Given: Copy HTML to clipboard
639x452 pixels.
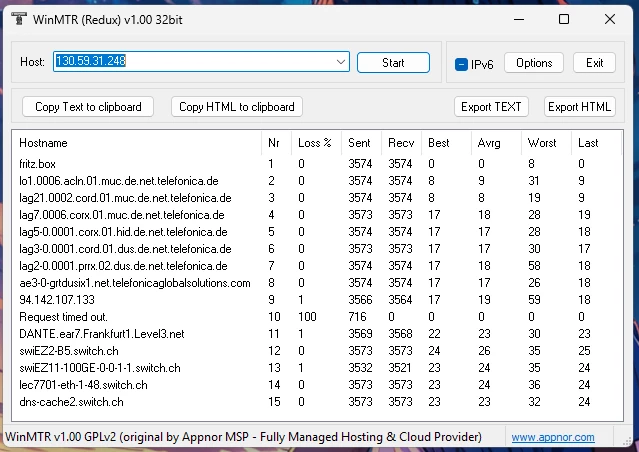Looking at the screenshot, I should tap(237, 107).
